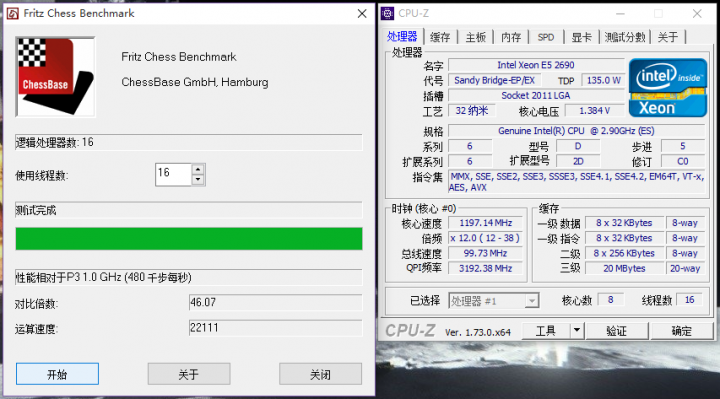720x399 pixels.
Task: Click the 对比倍数 value 46.07
Action: pyautogui.click(x=276, y=303)
